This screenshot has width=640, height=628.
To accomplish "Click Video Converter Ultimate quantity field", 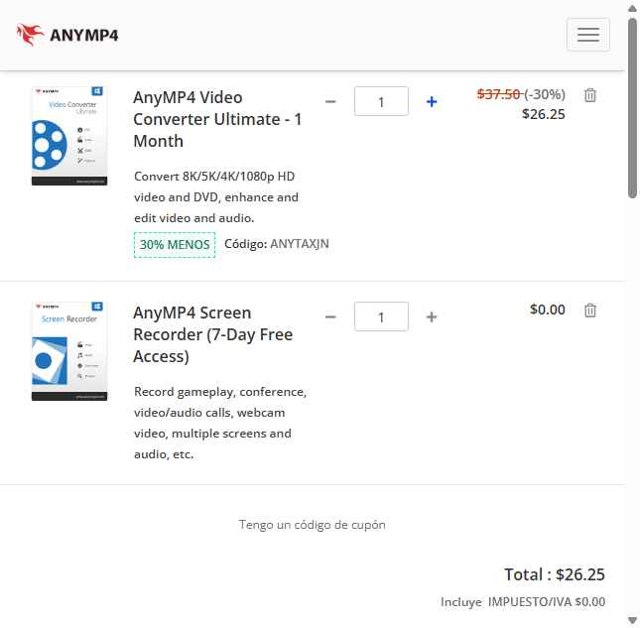I will [381, 101].
